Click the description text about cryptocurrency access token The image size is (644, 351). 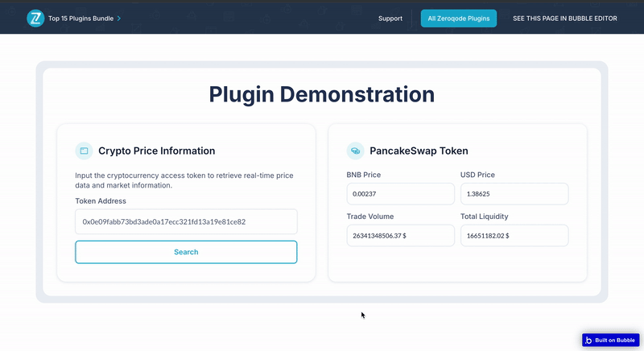tap(184, 180)
